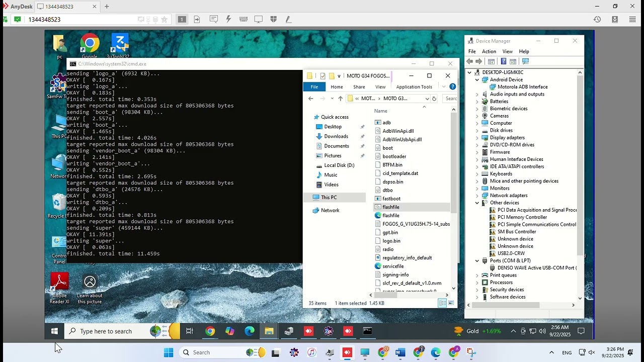
Task: Toggle remote taskbar volume icon
Action: 542,331
